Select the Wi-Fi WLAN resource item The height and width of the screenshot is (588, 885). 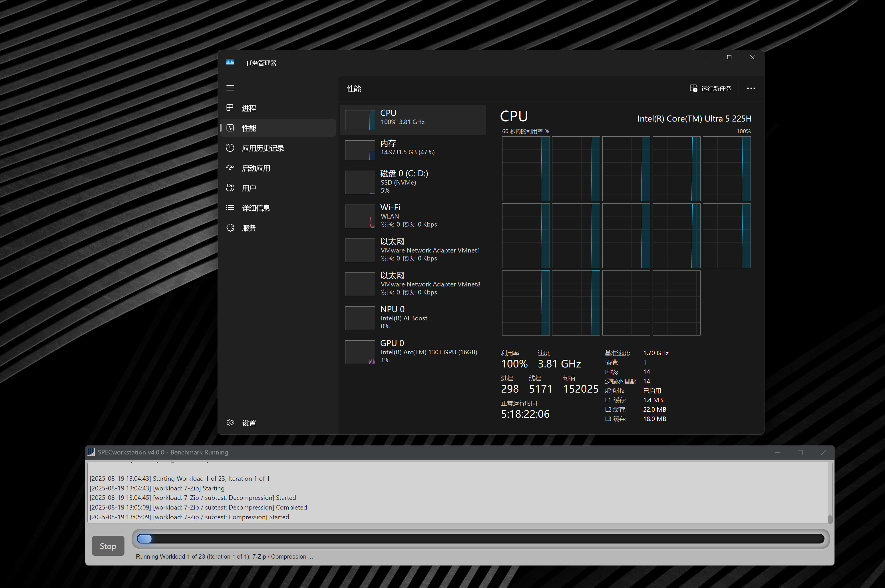click(413, 216)
